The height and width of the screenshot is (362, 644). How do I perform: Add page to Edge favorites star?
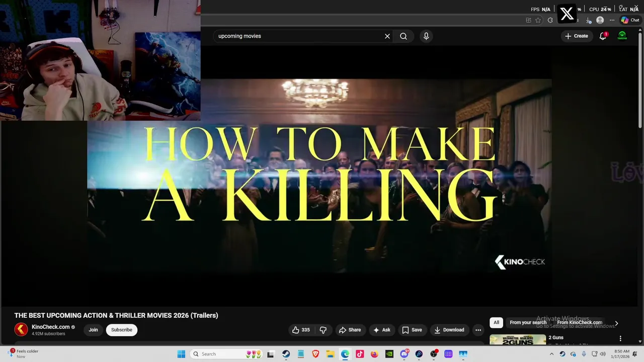(538, 20)
